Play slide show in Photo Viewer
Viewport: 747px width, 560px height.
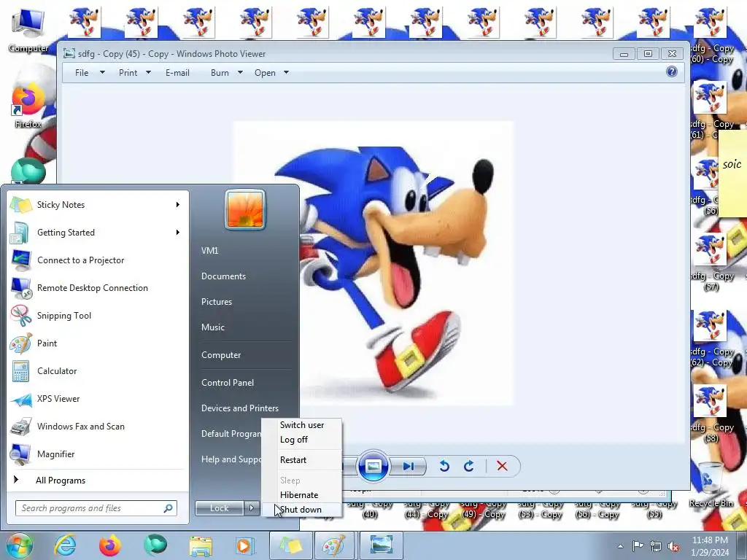(x=373, y=466)
